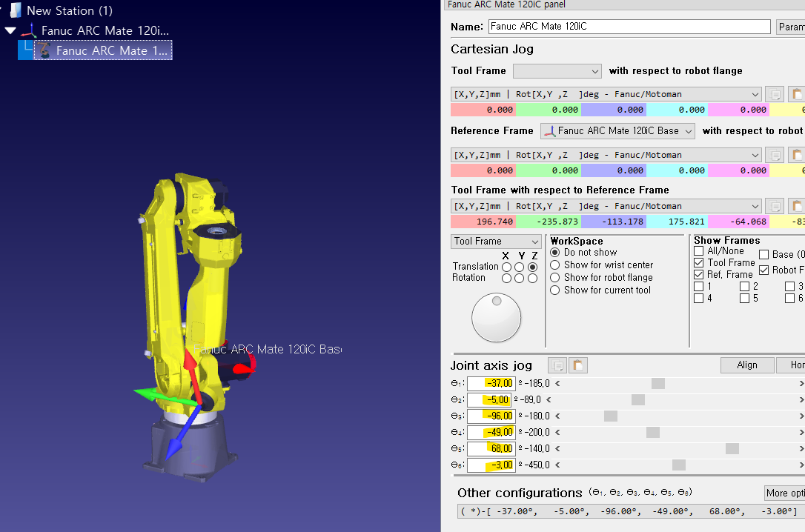Viewport: 805px width, 532px height.
Task: Click the θ5 joint slider handle
Action: point(732,449)
